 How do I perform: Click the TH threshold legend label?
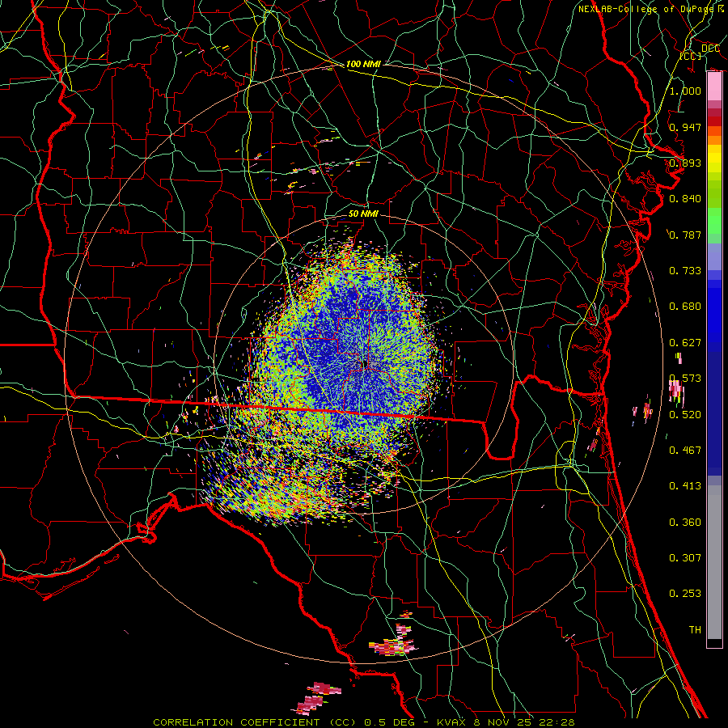coord(695,630)
